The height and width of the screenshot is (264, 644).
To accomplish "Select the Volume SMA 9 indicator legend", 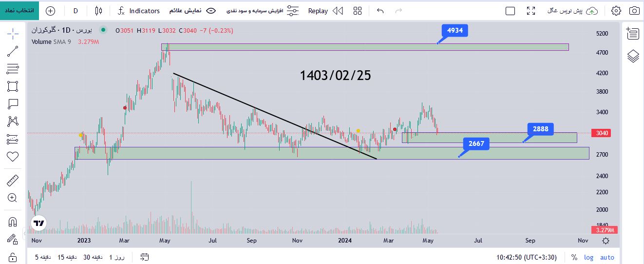I will [51, 41].
